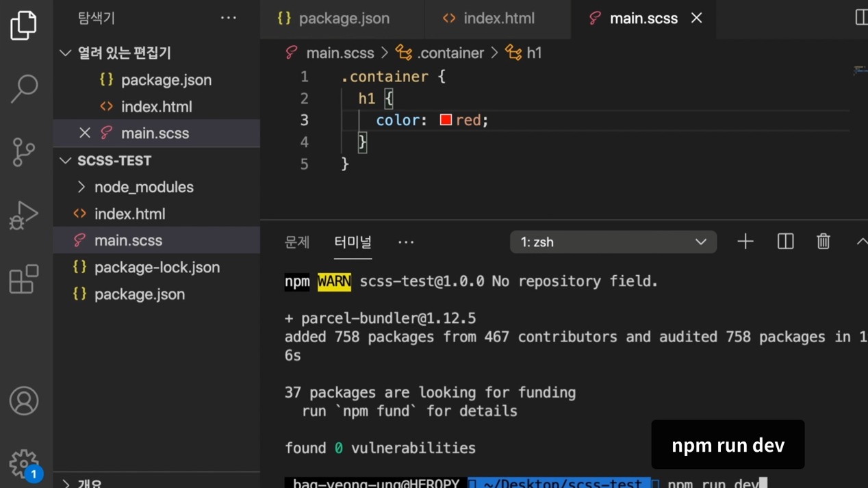Place cursor on code line 1 '.container {'
Viewport: 868px width, 488px height.
tap(394, 77)
